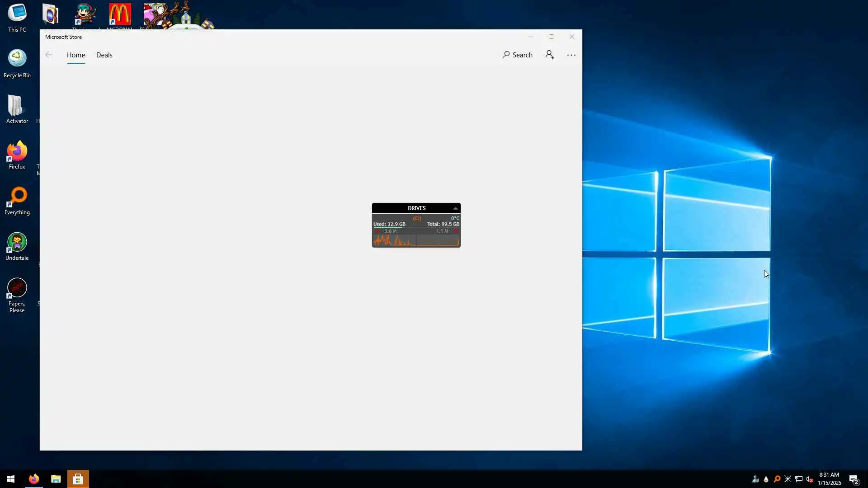Collapse the DRIVES widget using its arrow
Screen dimensions: 868x488
click(455, 208)
